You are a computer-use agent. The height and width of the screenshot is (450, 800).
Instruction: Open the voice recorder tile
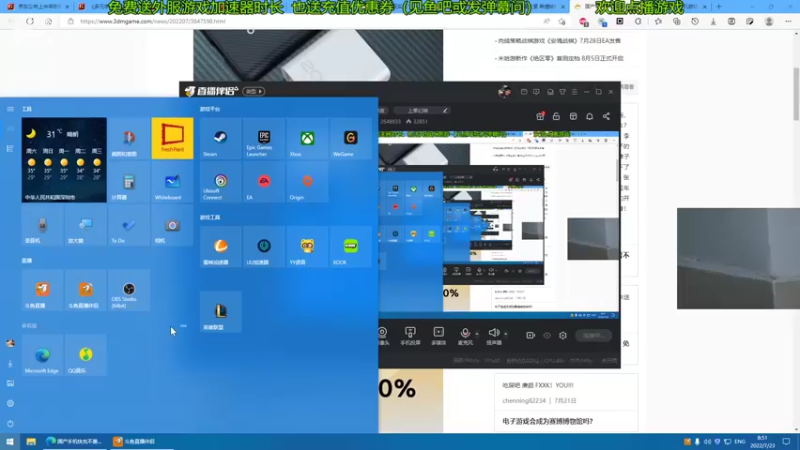pos(42,225)
